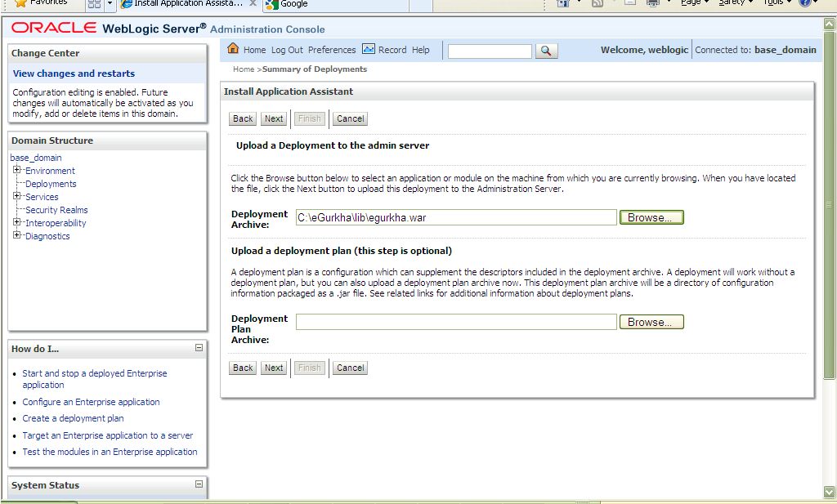Screen dimensions: 837x504
Task: Click the Record link text
Action: (x=392, y=50)
